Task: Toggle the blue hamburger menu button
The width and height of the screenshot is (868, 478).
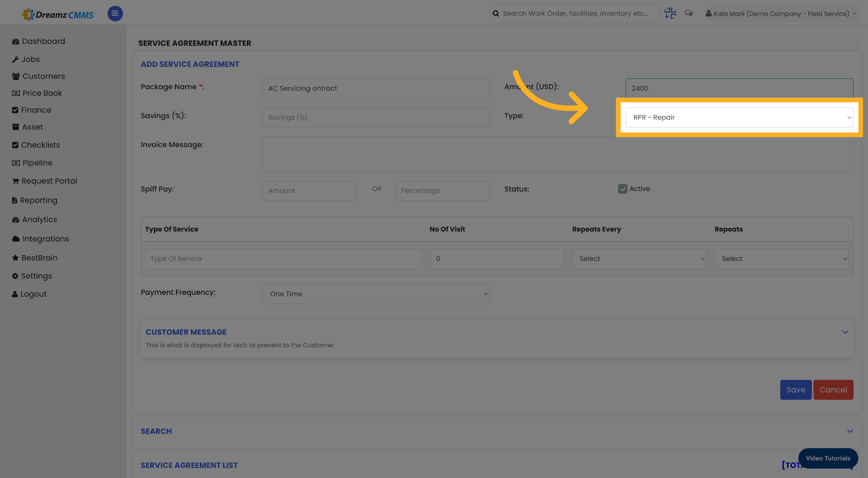Action: 115,14
